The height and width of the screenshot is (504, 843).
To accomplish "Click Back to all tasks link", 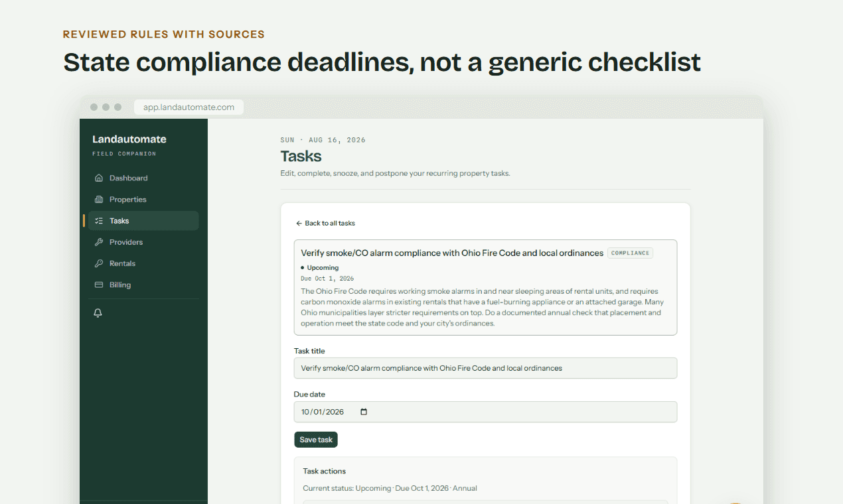I will tap(325, 223).
